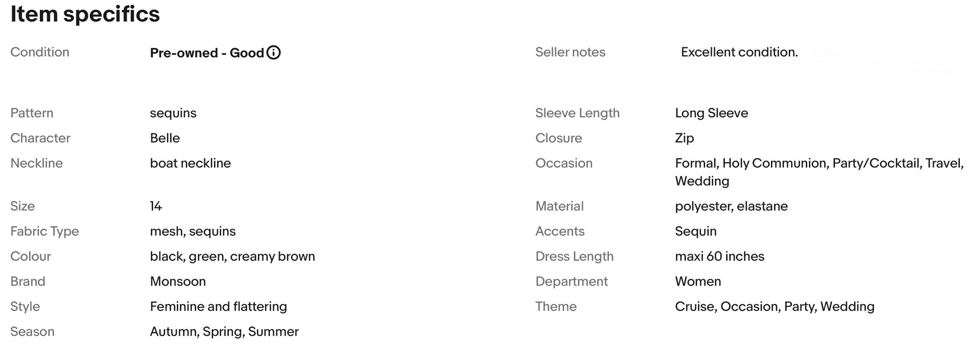Click the Sequin accents value
This screenshot has width=980, height=357.
695,232
